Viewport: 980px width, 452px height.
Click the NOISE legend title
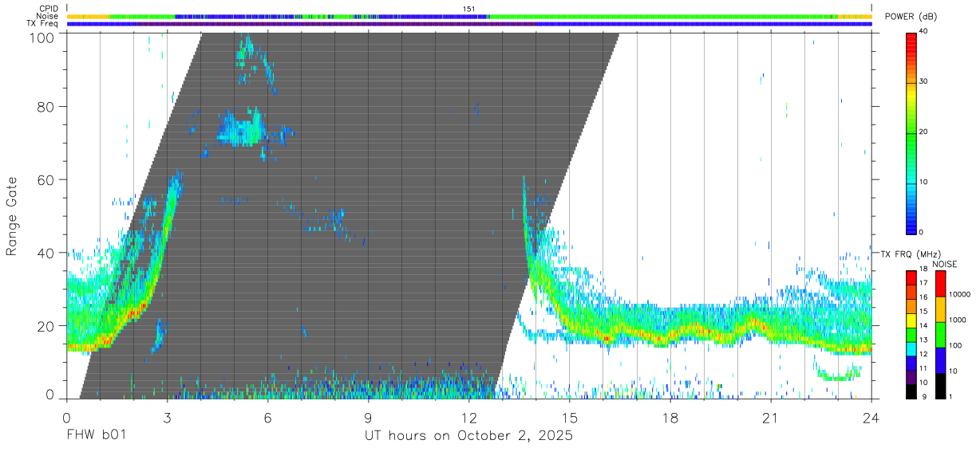944,264
